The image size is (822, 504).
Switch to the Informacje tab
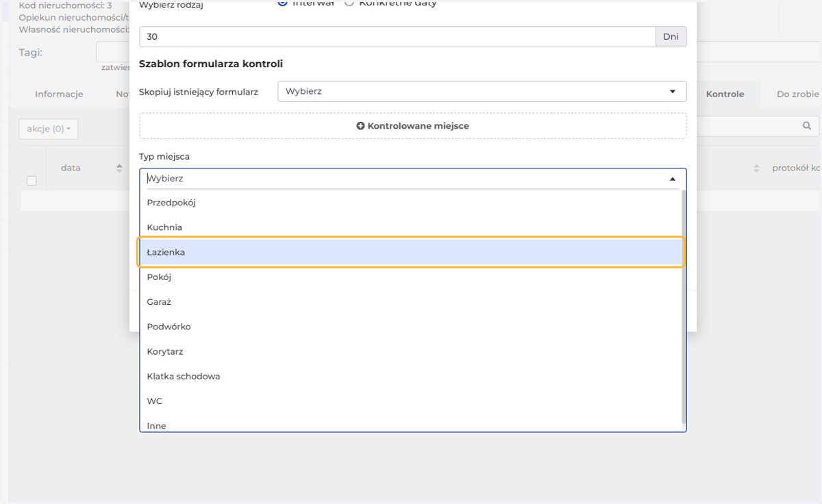tap(59, 94)
